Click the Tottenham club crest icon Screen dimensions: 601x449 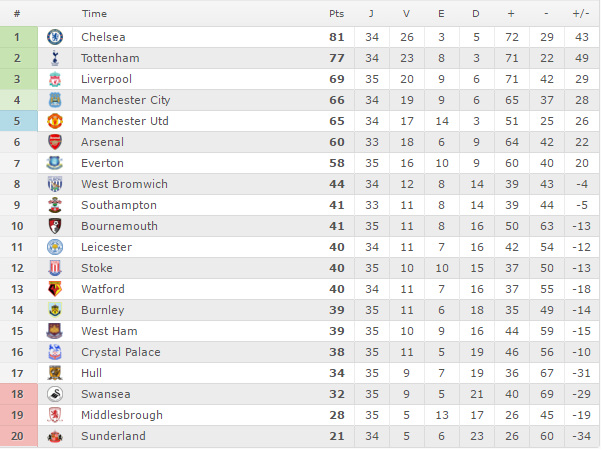coord(55,58)
